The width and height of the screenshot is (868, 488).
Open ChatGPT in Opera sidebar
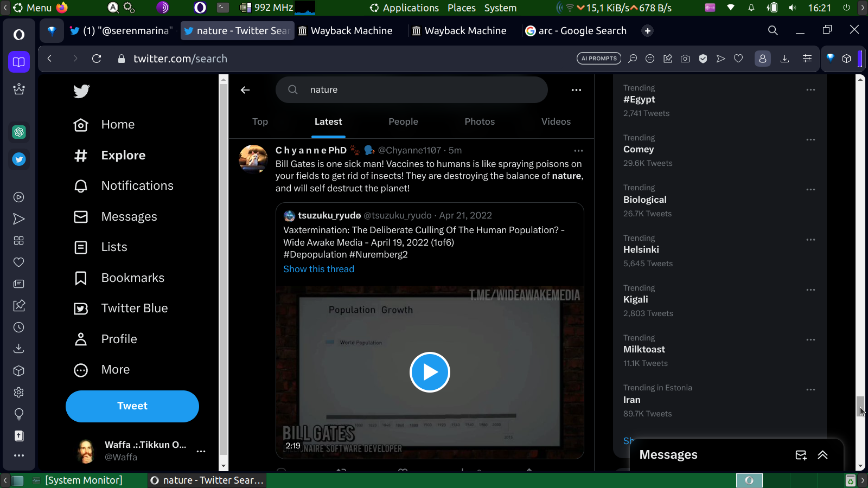19,132
